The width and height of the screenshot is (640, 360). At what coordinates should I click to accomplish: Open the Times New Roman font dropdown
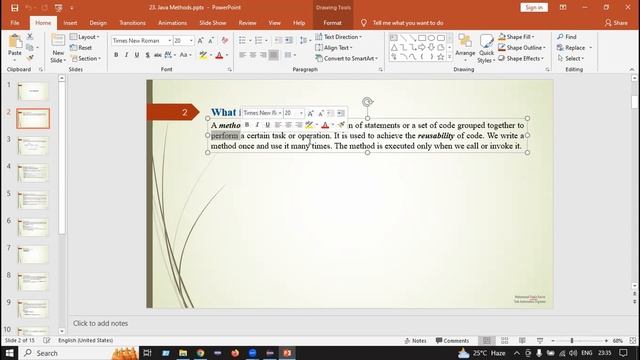[x=169, y=41]
